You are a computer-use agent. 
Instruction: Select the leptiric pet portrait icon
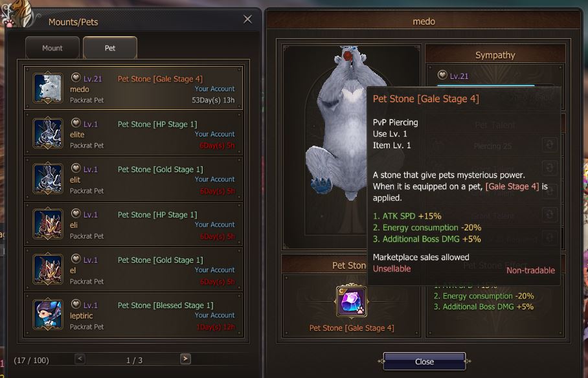point(48,315)
